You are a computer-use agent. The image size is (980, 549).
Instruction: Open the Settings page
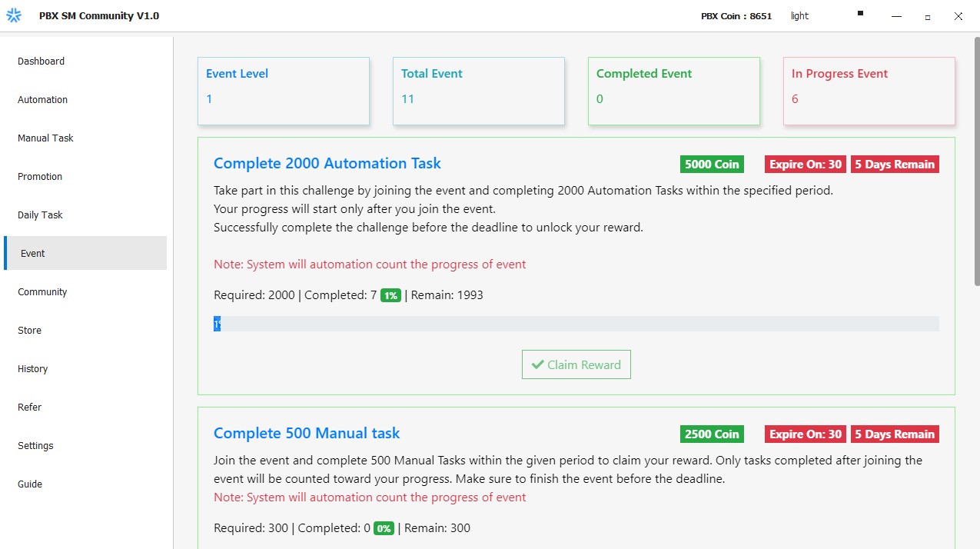(36, 446)
